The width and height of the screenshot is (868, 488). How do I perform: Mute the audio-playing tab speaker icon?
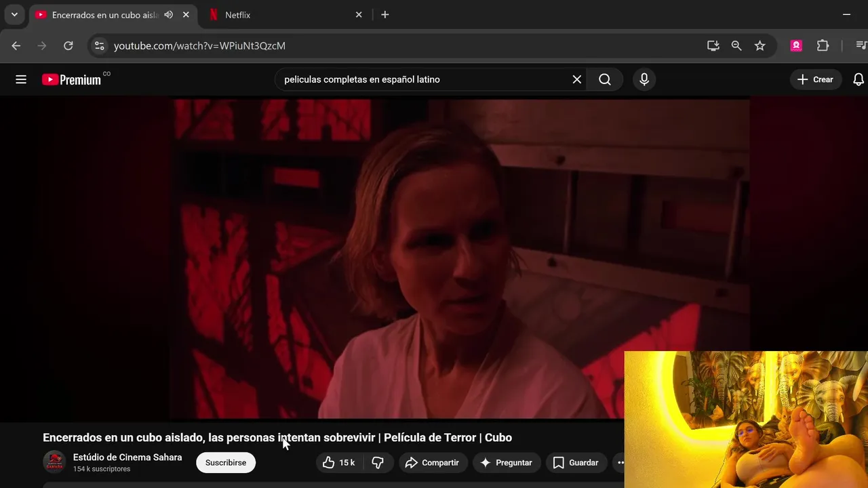click(x=168, y=15)
